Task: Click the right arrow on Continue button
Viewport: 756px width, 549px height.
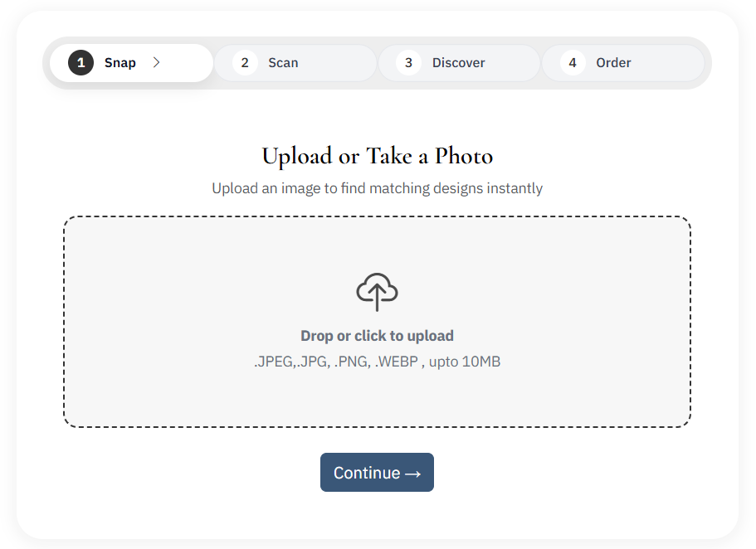Action: tap(412, 474)
